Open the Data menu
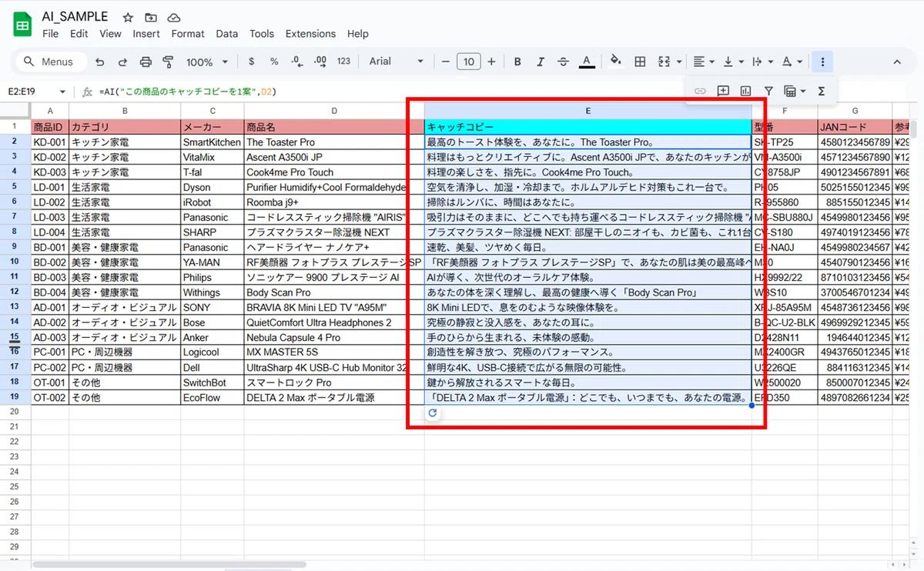Screen dimensions: 924x571 226,34
